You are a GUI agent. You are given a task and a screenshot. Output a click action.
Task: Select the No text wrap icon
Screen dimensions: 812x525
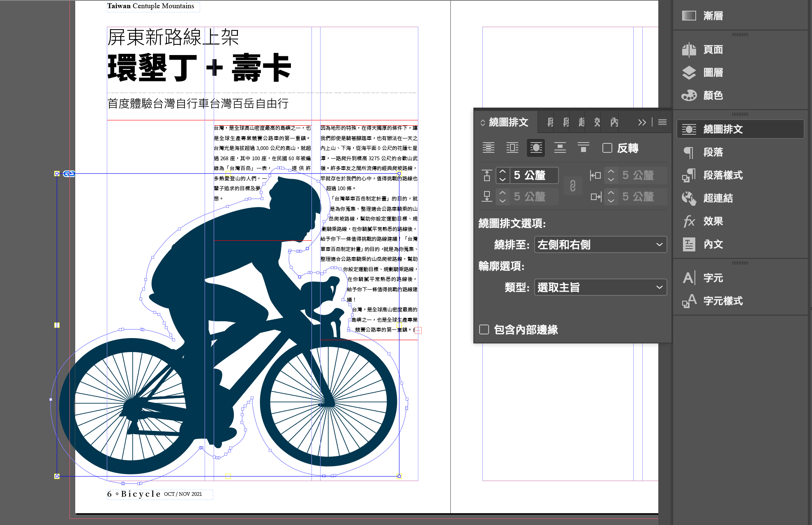click(x=489, y=148)
